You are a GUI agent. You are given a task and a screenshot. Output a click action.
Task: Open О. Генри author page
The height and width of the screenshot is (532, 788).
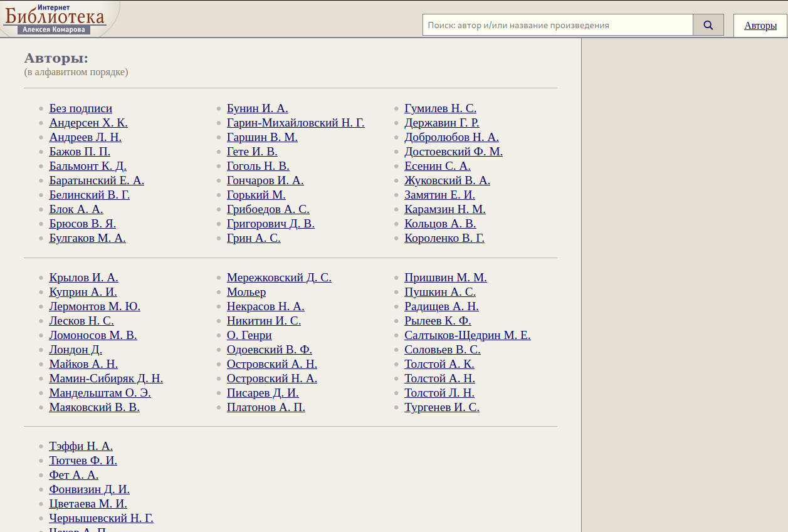[249, 335]
